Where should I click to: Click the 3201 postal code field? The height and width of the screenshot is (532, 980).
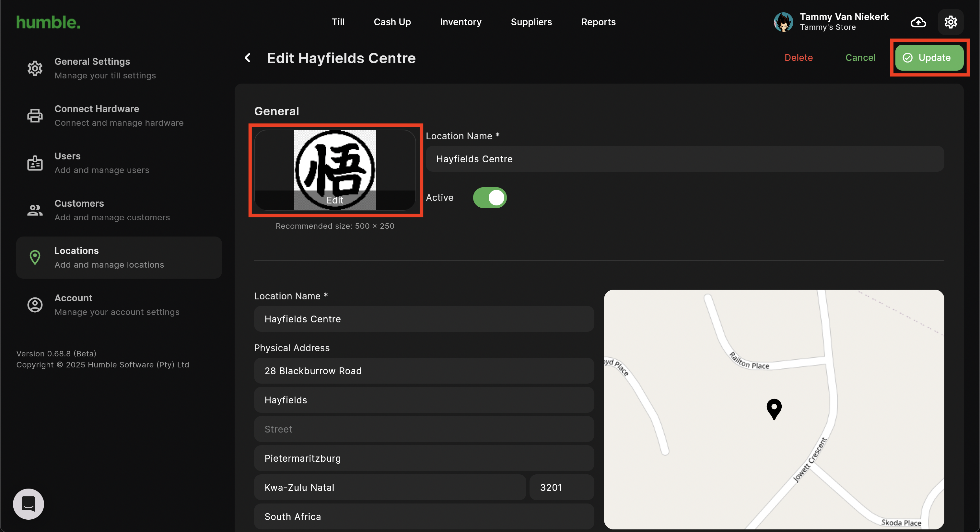(562, 488)
